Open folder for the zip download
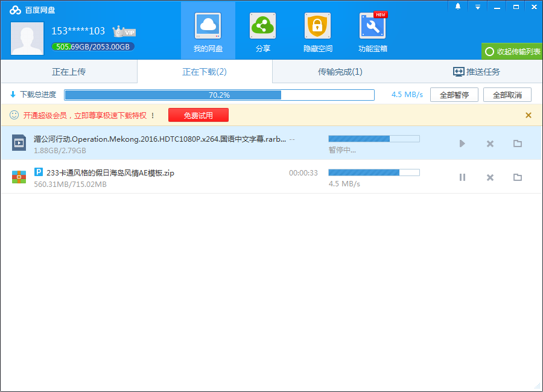543x392 pixels. (518, 177)
